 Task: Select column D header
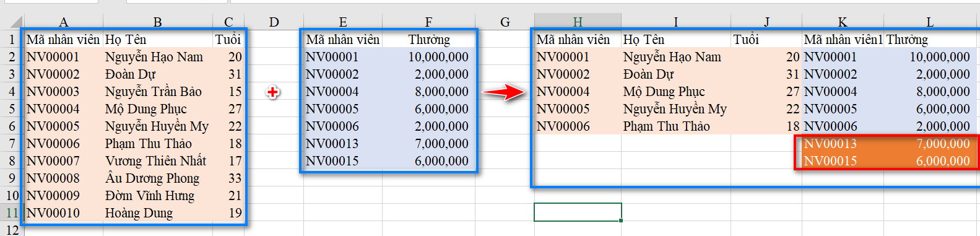[x=274, y=22]
